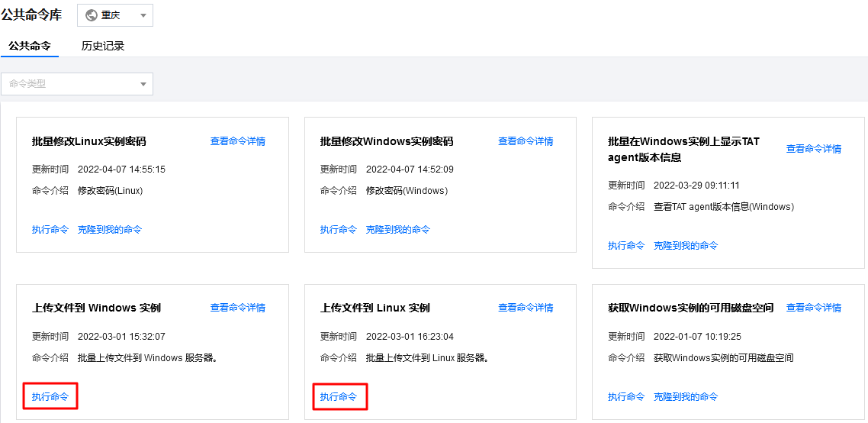Viewport: 868px width, 423px height.
Task: Run 执行命令 on 批量修改Linux实例密码 card
Action: click(x=50, y=230)
